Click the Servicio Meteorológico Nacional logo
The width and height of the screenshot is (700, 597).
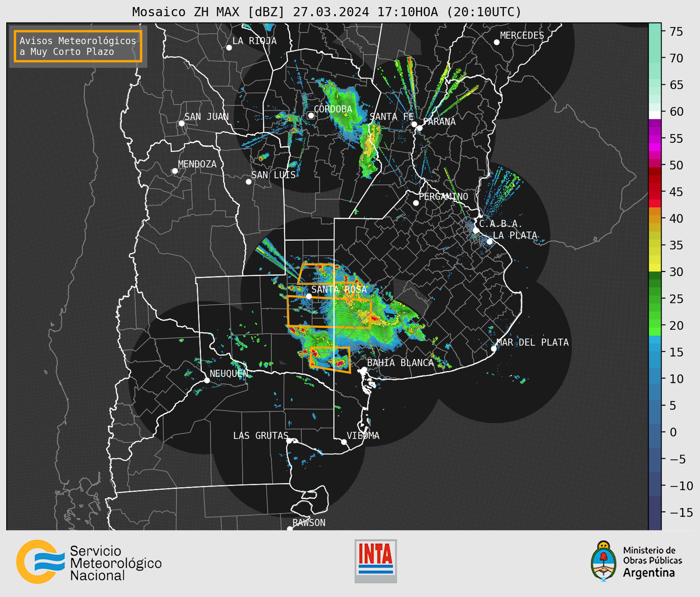[89, 562]
